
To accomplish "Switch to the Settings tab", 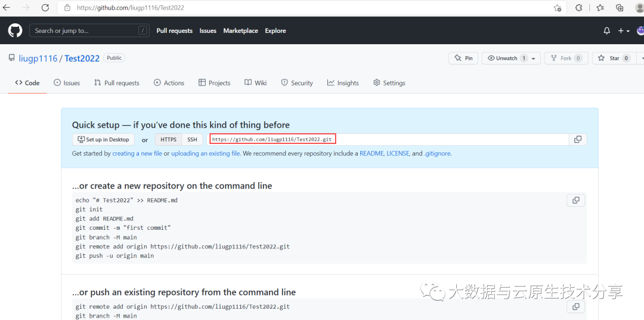I will (389, 82).
